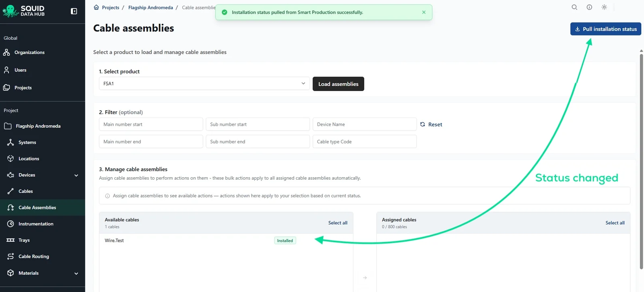Click the page vertical scrollbar

click(641, 161)
